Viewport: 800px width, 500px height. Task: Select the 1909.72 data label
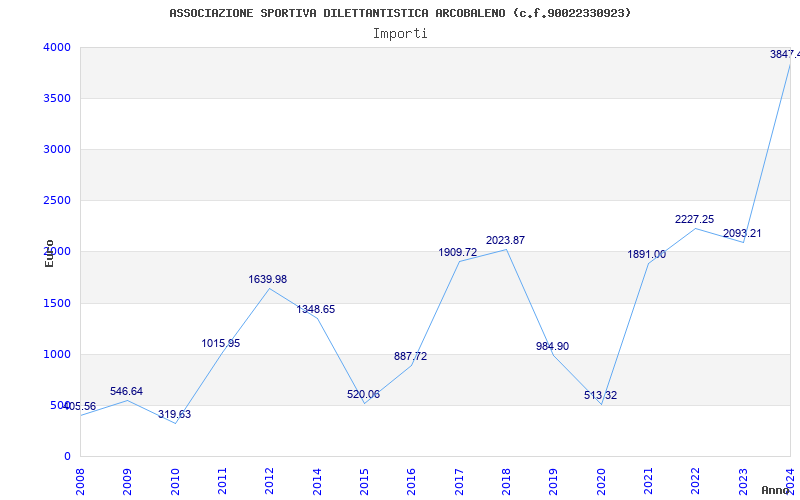click(x=458, y=252)
